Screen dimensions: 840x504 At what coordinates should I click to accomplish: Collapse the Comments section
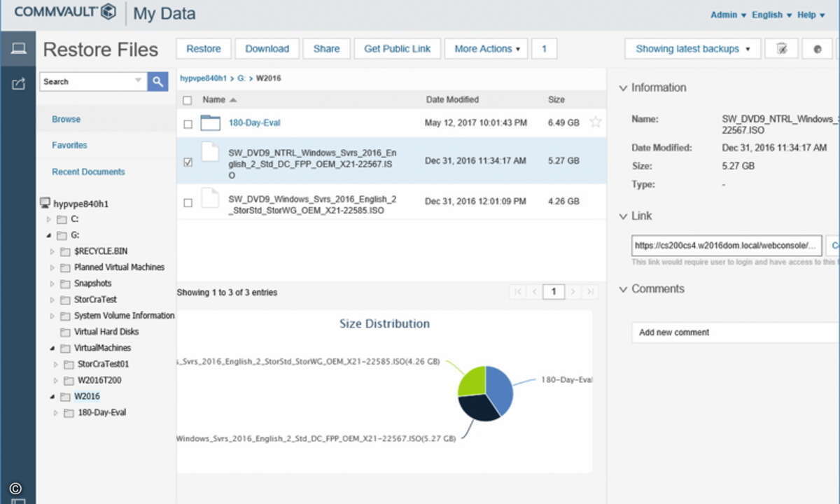624,289
